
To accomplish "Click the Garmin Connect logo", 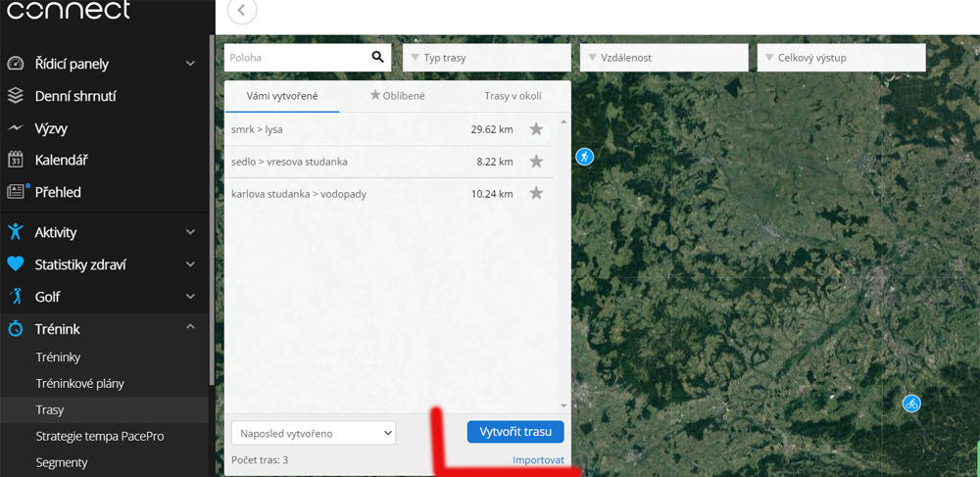I will tap(69, 10).
